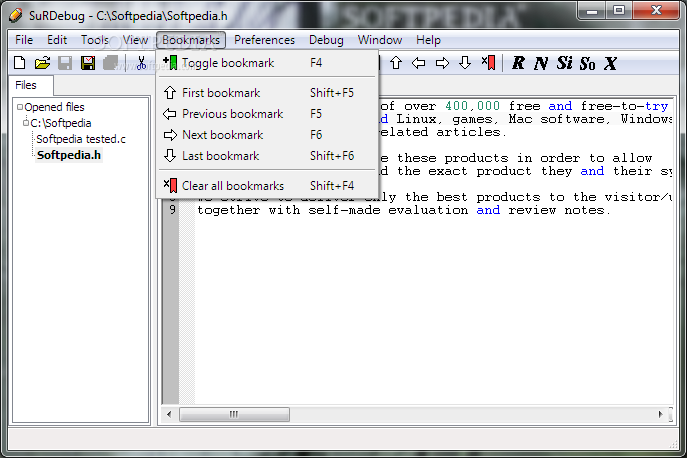Open the Debug menu
The height and width of the screenshot is (458, 687).
point(326,40)
